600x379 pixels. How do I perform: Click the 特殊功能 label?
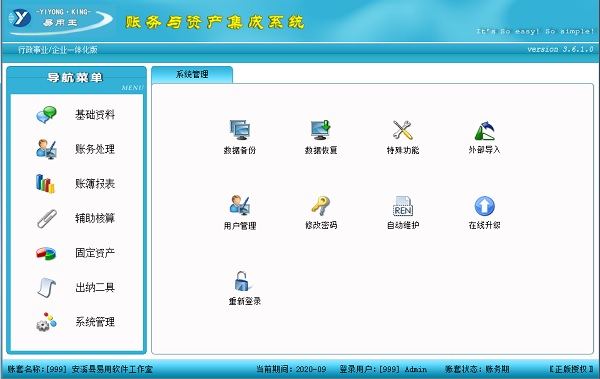click(x=403, y=150)
